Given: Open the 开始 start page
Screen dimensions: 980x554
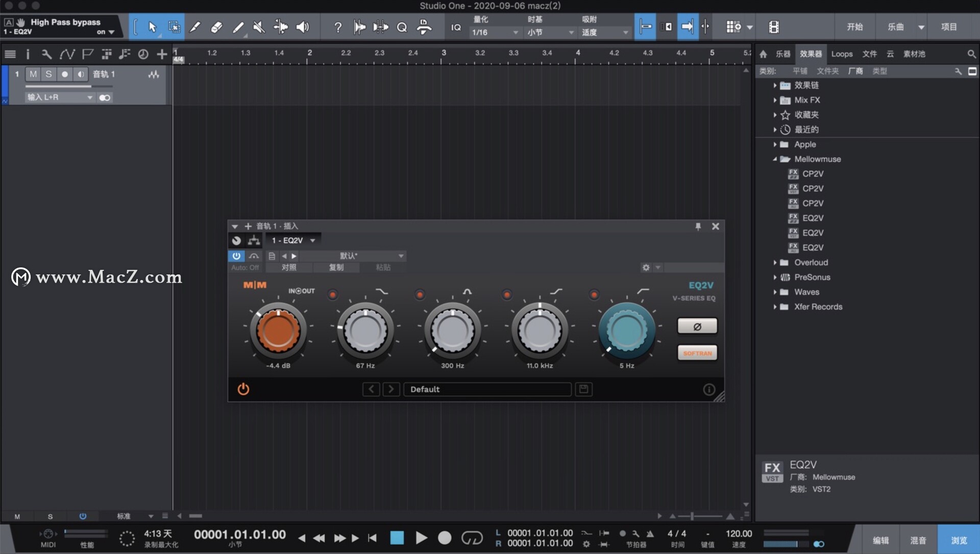Looking at the screenshot, I should [854, 27].
